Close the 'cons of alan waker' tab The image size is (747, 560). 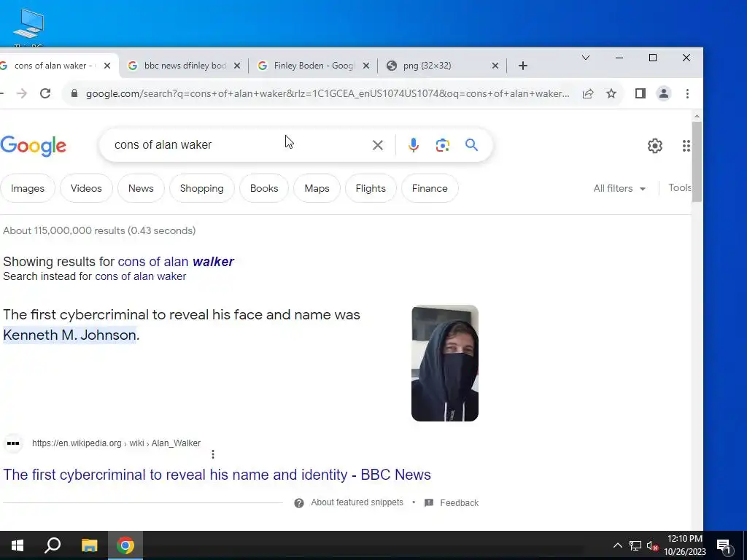click(107, 66)
